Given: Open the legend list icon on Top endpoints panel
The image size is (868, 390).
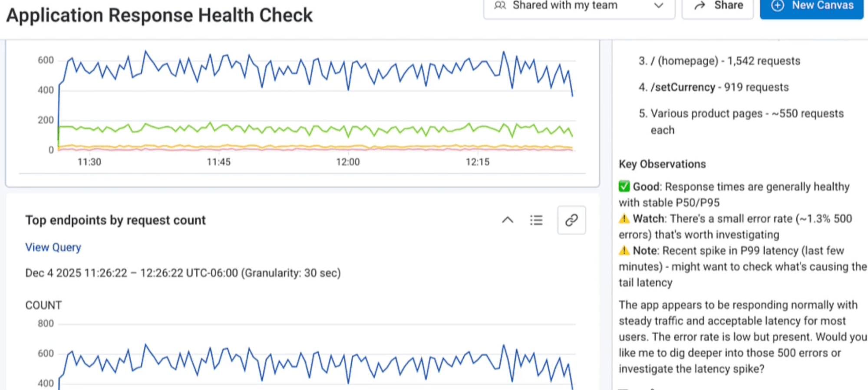Looking at the screenshot, I should click(537, 220).
